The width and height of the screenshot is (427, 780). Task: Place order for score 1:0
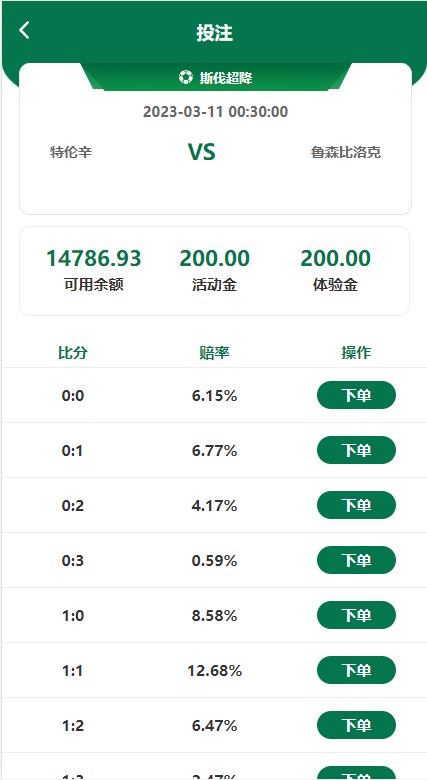click(x=356, y=615)
